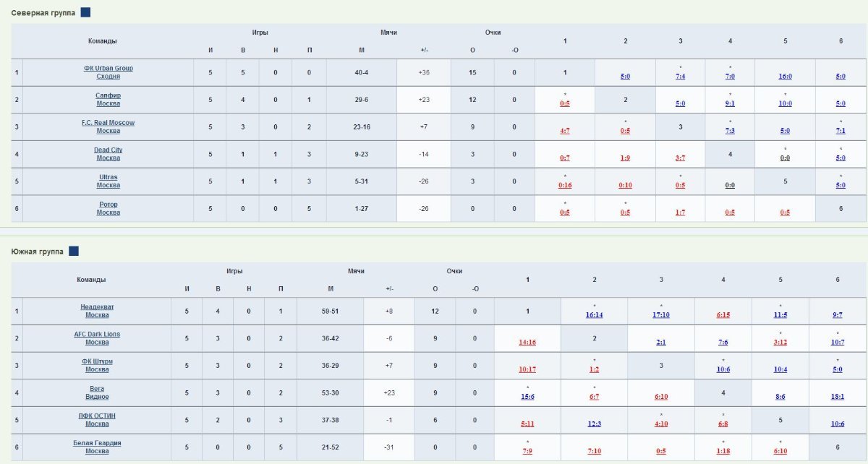This screenshot has height=464, width=868.
Task: Open the Ultras Москва team link
Action: (x=109, y=181)
